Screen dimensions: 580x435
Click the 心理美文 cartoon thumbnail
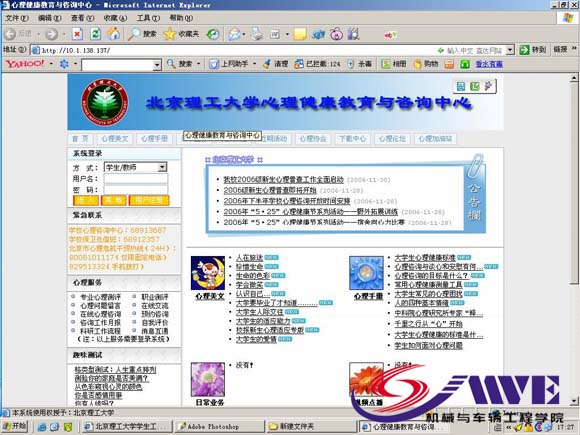coord(208,273)
